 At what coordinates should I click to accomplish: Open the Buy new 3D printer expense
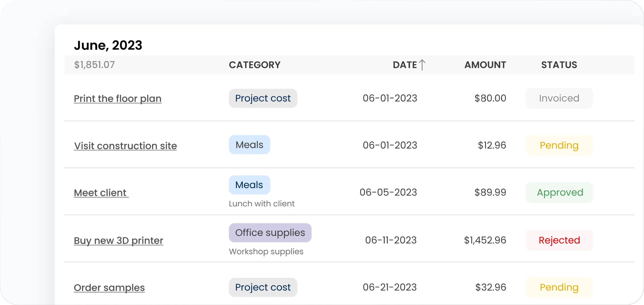coord(118,241)
